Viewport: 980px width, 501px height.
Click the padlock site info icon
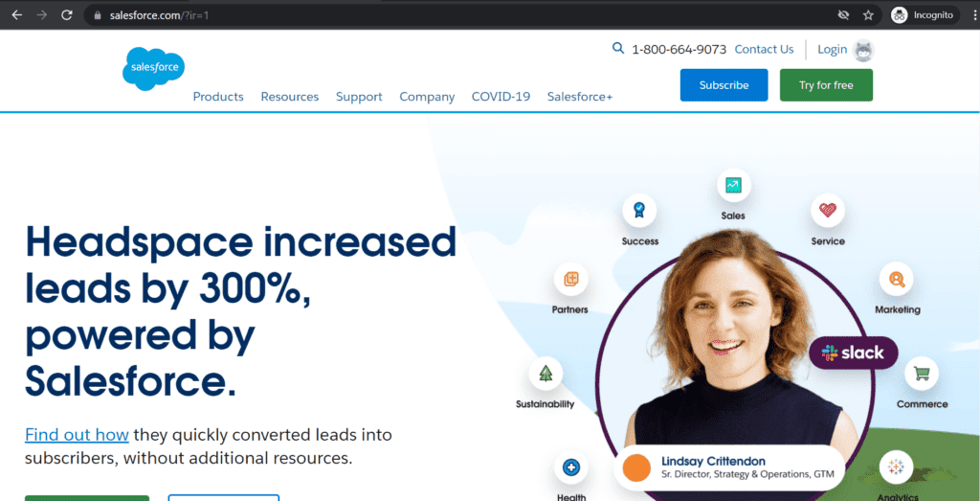point(97,15)
